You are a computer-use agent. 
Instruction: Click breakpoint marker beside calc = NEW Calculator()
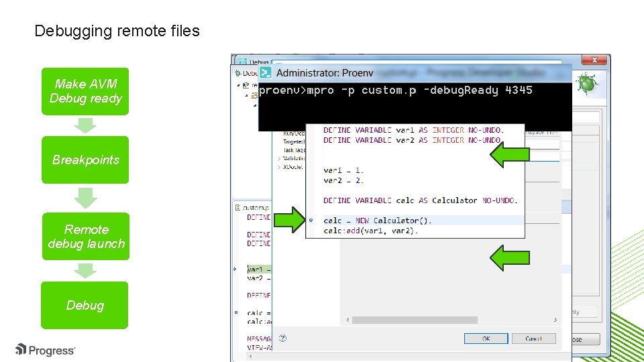(x=311, y=221)
